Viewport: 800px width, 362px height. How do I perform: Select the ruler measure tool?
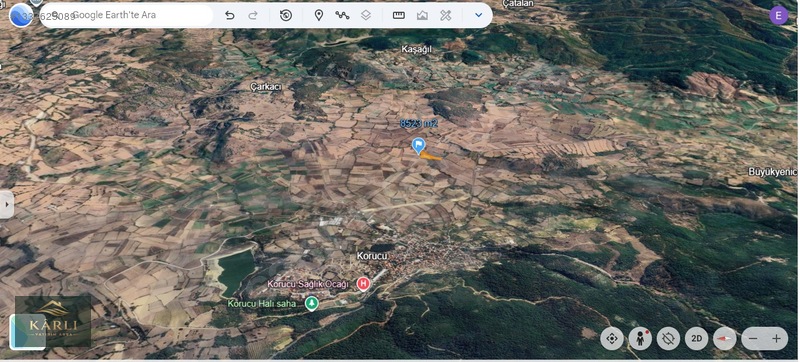(x=398, y=15)
